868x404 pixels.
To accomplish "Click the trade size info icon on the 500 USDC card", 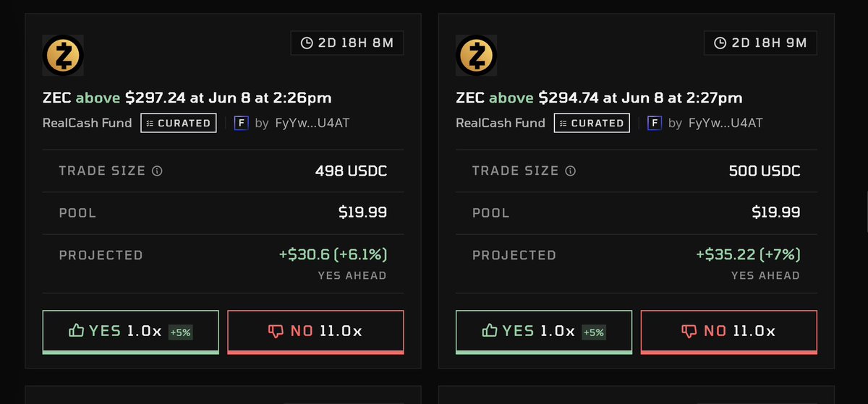I will 571,171.
